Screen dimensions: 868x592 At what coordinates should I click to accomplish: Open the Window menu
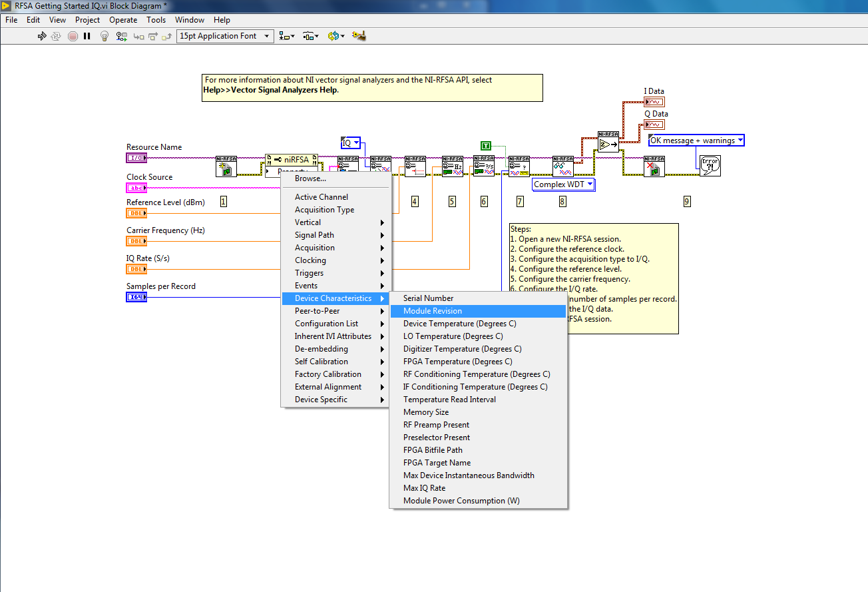[190, 20]
